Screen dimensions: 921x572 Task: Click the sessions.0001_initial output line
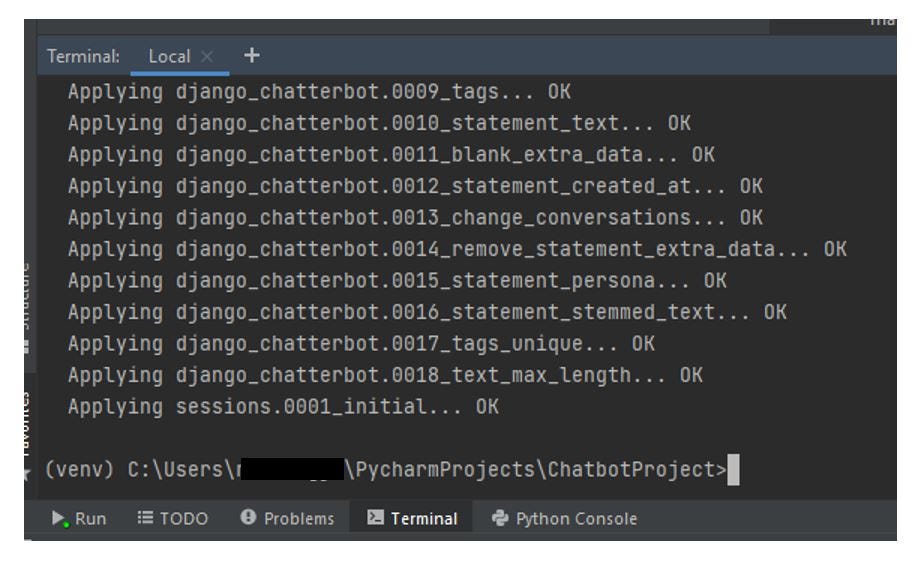(x=283, y=407)
